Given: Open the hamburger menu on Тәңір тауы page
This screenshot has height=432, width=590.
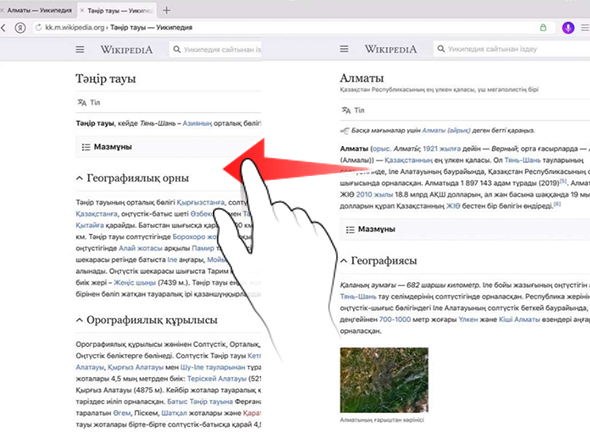Looking at the screenshot, I should pos(80,49).
